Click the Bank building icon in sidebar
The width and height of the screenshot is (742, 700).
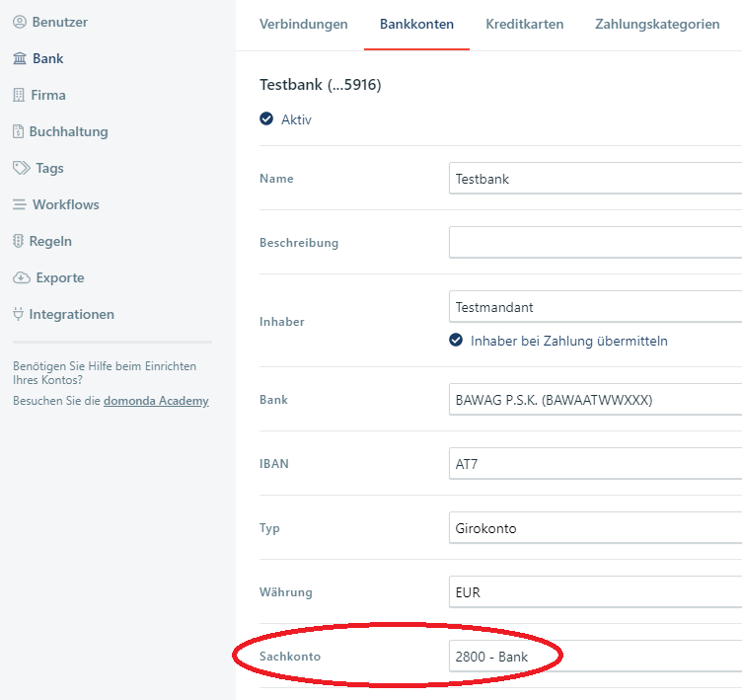[x=20, y=59]
